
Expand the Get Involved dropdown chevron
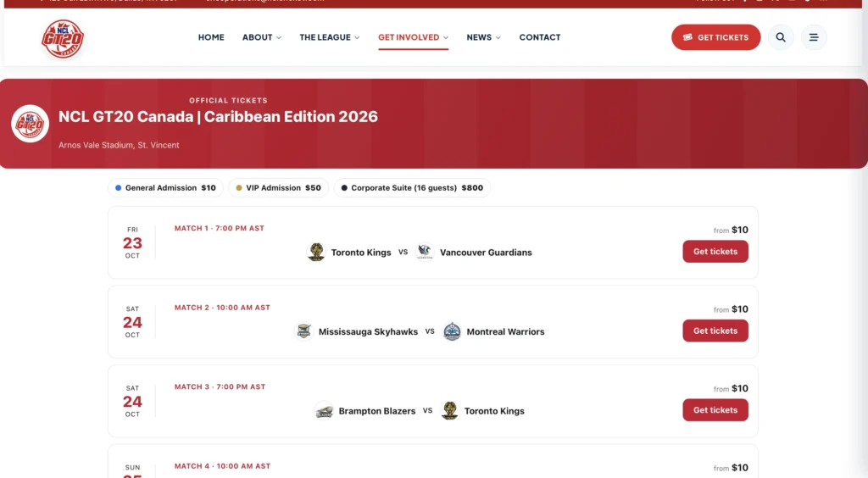[x=446, y=37]
